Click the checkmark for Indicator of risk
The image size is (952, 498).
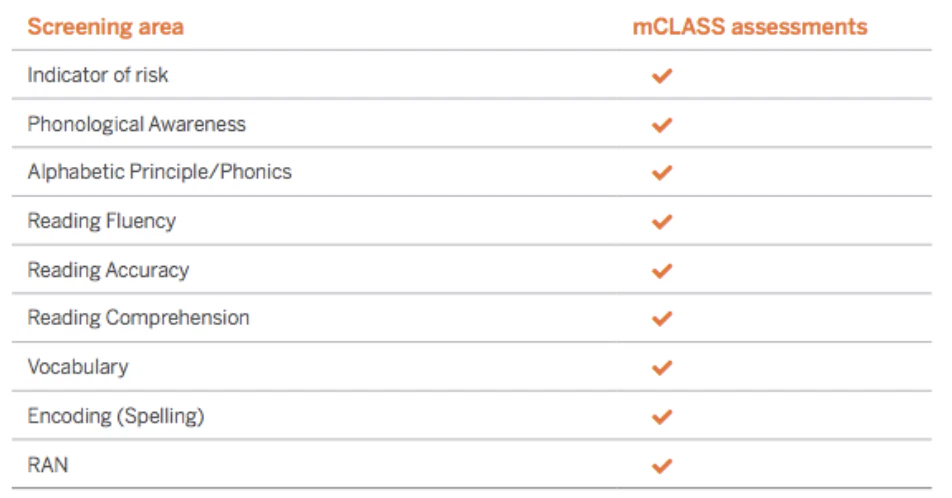pyautogui.click(x=661, y=76)
